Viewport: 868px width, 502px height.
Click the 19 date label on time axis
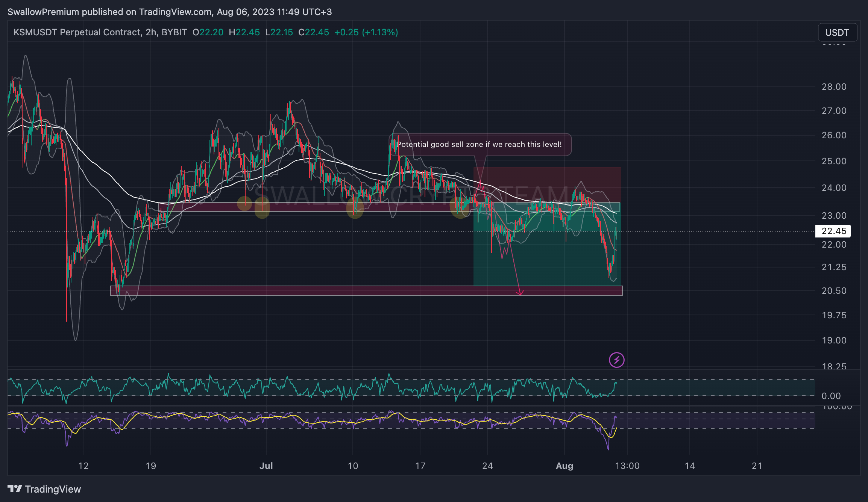tap(151, 466)
